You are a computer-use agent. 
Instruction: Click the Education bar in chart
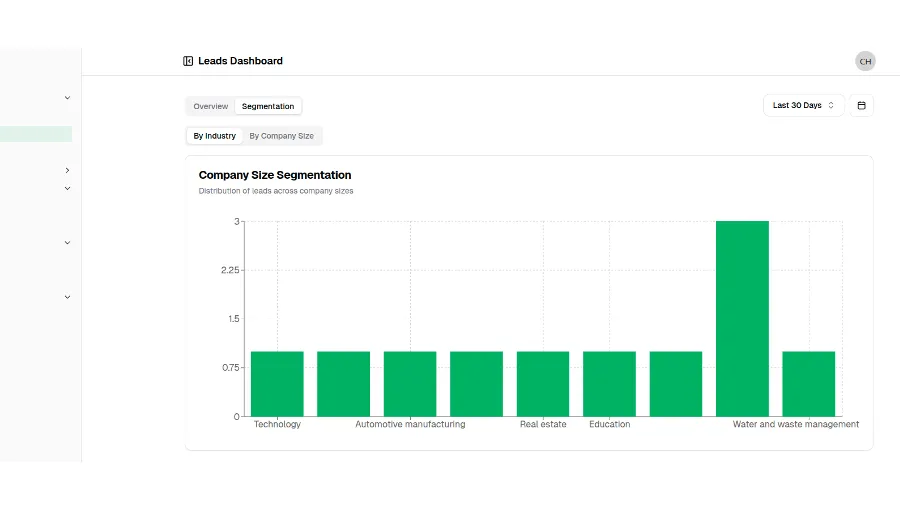610,384
